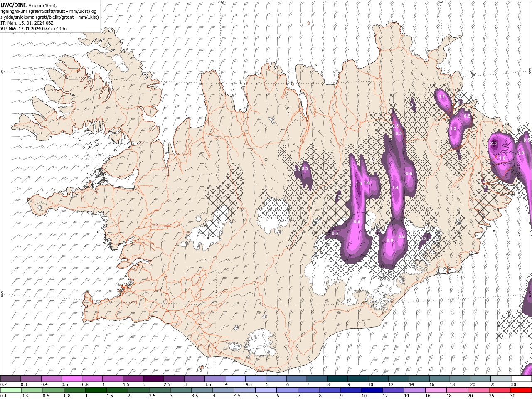The width and height of the screenshot is (532, 399).
Task: Pick upper legend swatch between 1 and 1.5
Action: point(112,379)
